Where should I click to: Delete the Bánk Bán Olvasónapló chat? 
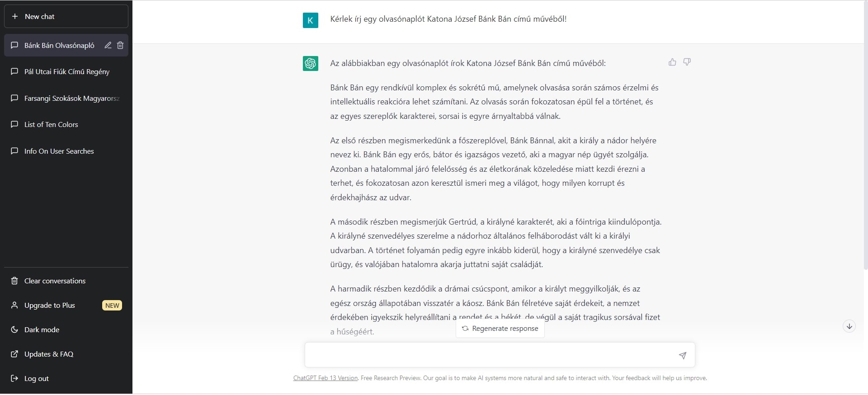[120, 45]
